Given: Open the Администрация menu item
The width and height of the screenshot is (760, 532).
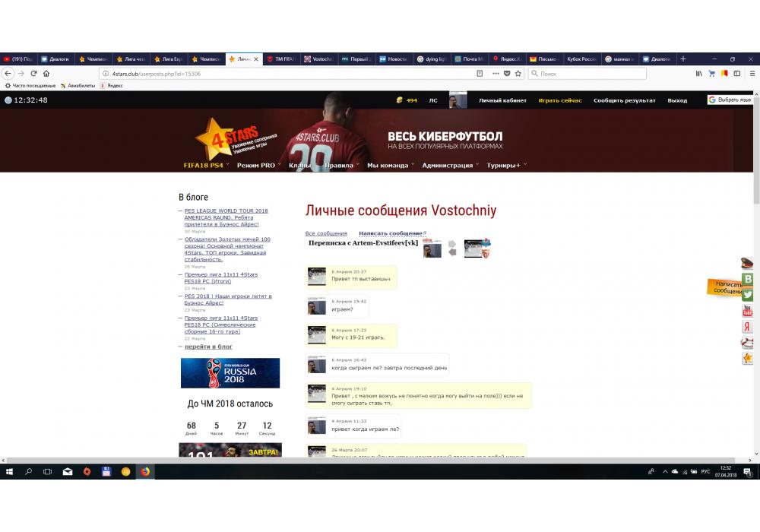Looking at the screenshot, I should coord(448,165).
